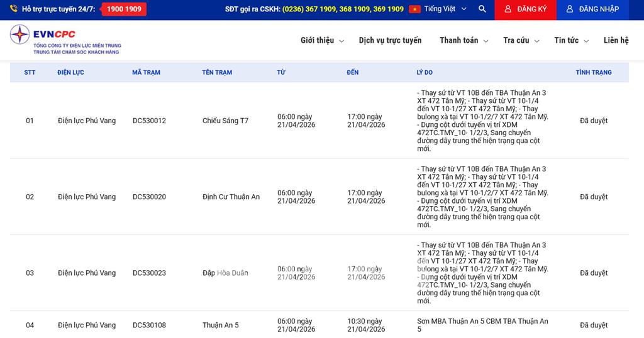Click the user icon beside ĐĂNG NHẬP
The image size is (644, 338).
570,9
